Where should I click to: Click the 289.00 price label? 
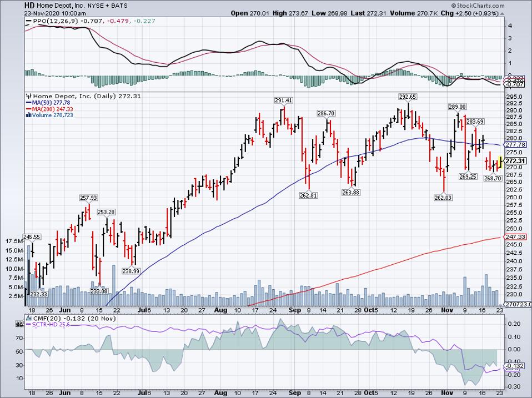[x=458, y=107]
